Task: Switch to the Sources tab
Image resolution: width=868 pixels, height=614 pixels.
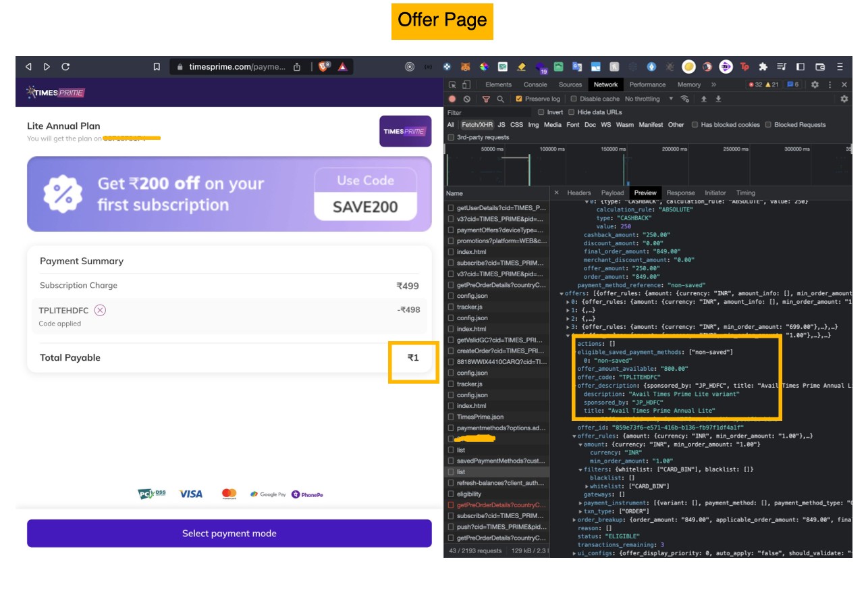Action: [570, 85]
